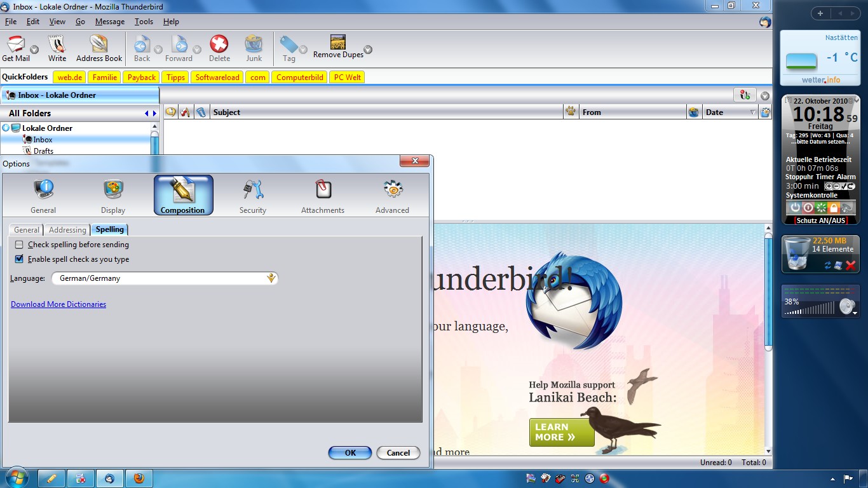
Task: Click the speaker icon in the volume gadget
Action: coord(848,306)
